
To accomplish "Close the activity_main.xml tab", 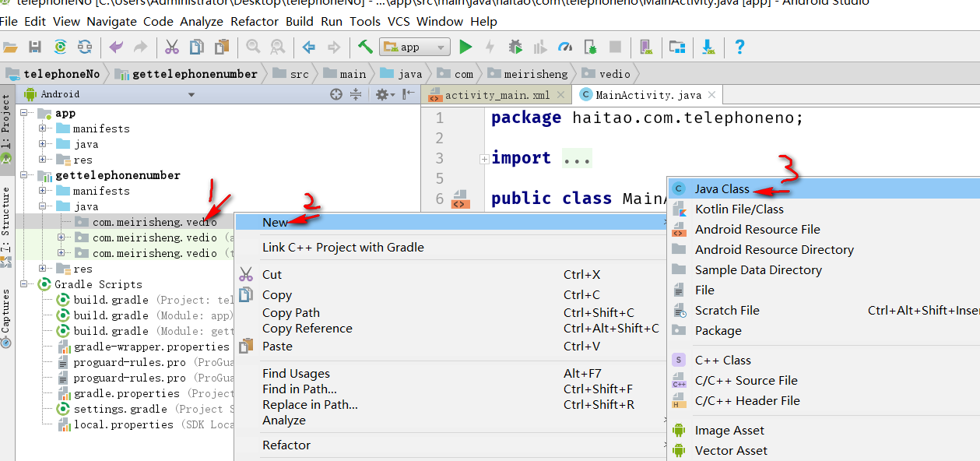I will tap(561, 96).
